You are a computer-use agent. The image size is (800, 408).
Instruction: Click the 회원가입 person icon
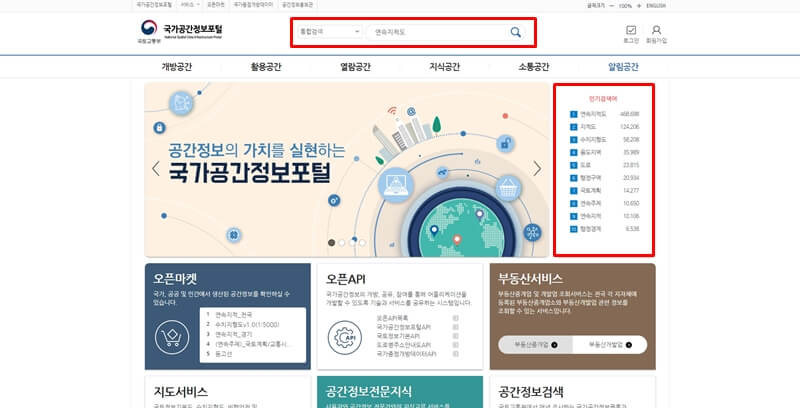656,30
